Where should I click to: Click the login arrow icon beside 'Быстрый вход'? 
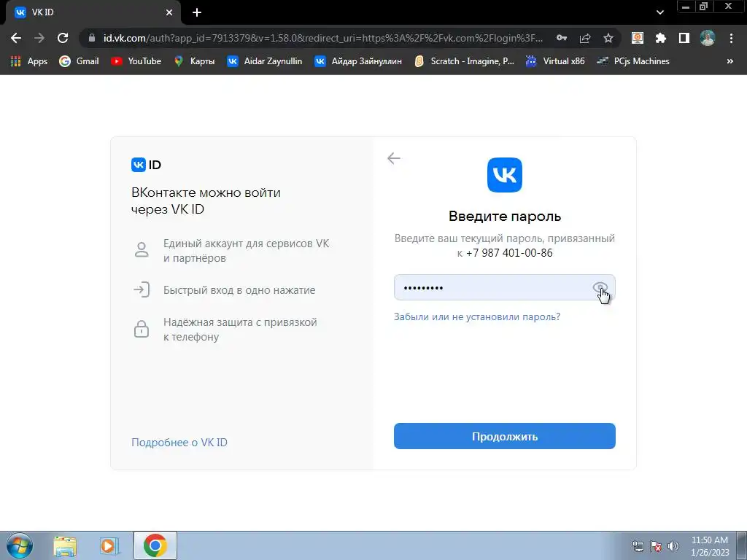pyautogui.click(x=142, y=289)
